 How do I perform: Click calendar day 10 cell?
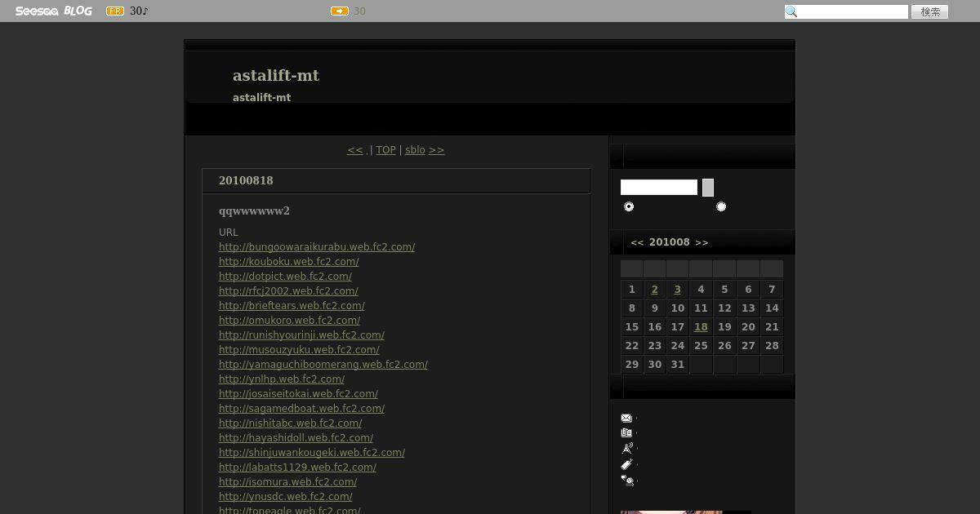coord(678,308)
